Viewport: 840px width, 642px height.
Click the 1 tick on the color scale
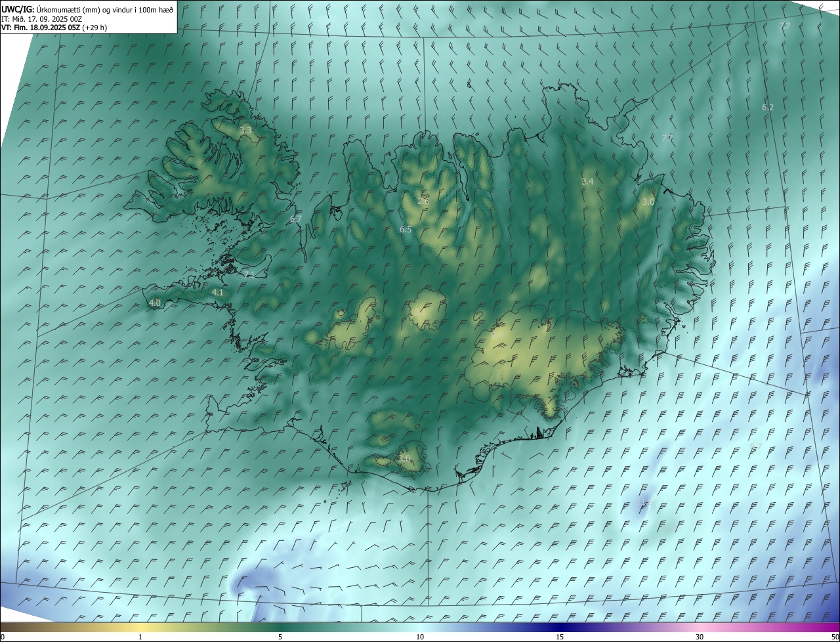pos(140,637)
